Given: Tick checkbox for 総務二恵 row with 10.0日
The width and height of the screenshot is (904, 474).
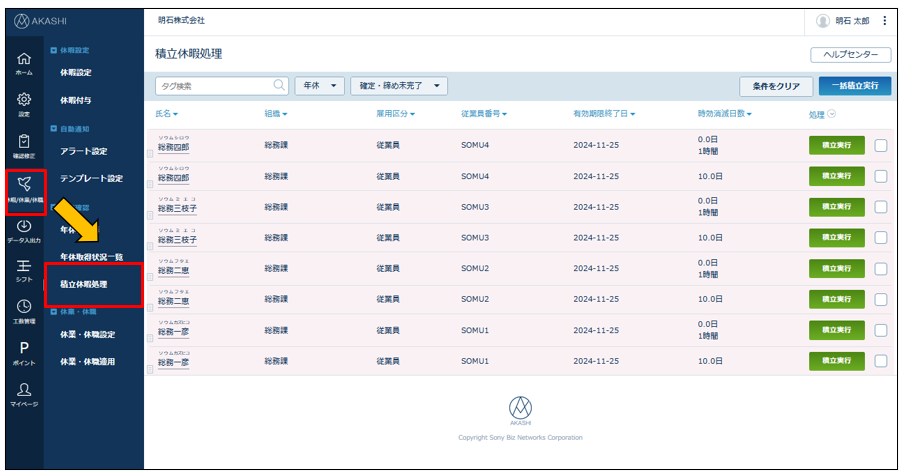Looking at the screenshot, I should pos(880,299).
